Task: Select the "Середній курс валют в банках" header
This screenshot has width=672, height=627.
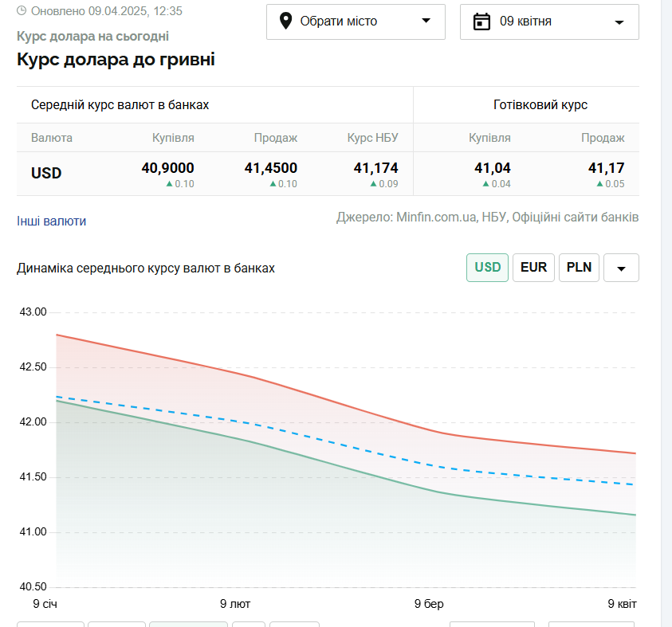Action: coord(120,104)
